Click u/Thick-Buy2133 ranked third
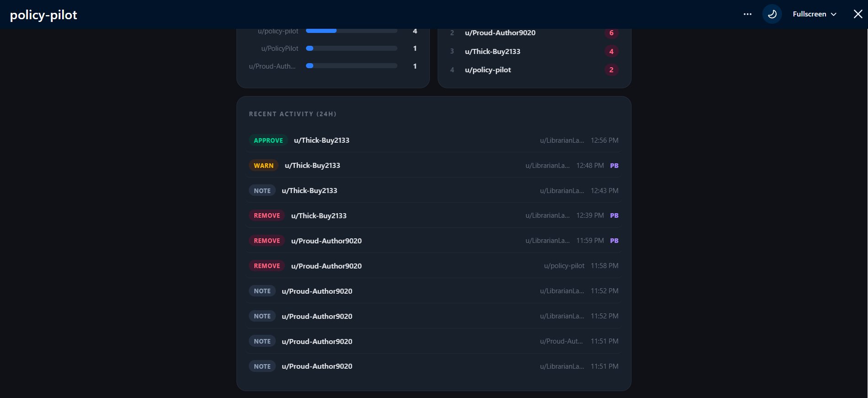 493,51
